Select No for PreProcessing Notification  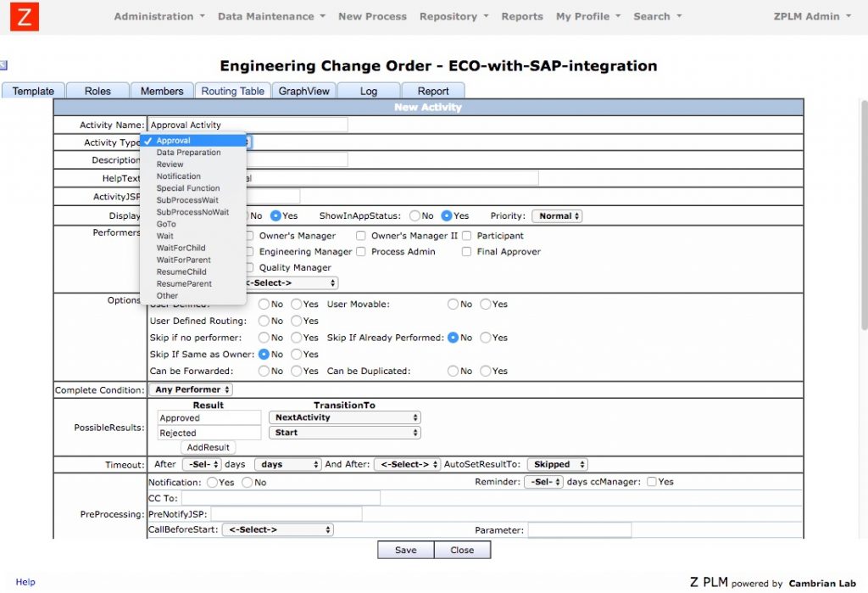pos(246,482)
